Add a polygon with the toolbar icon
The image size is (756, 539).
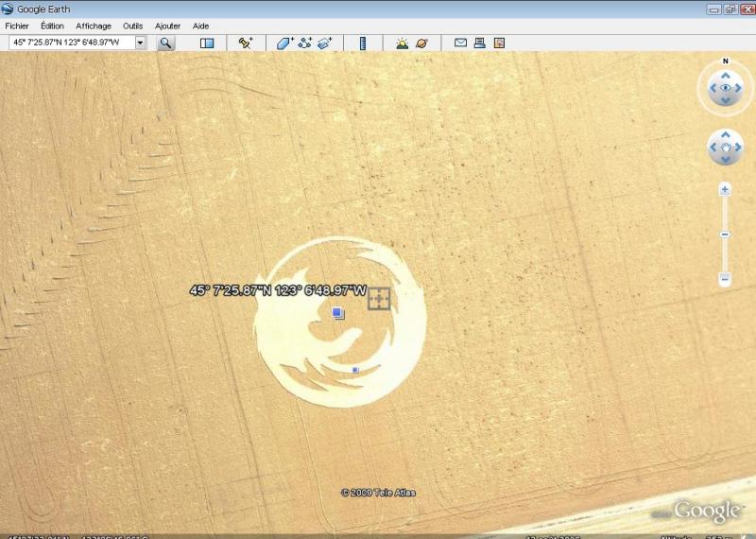click(284, 43)
